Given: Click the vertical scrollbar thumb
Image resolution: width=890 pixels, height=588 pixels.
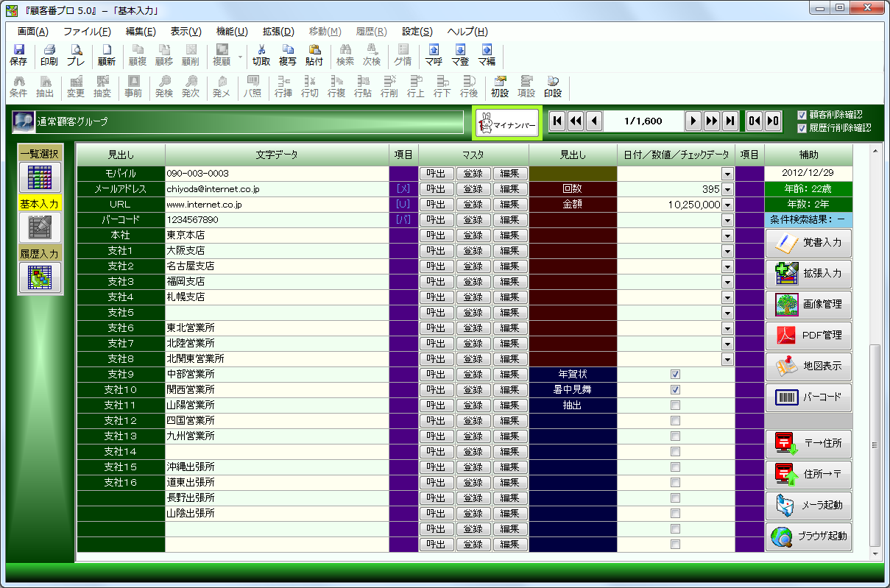Looking at the screenshot, I should pos(875,444).
